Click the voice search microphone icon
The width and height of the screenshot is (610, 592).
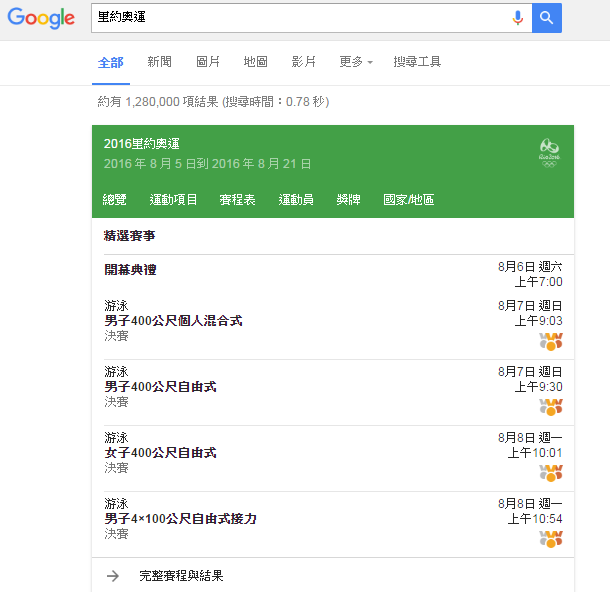518,18
